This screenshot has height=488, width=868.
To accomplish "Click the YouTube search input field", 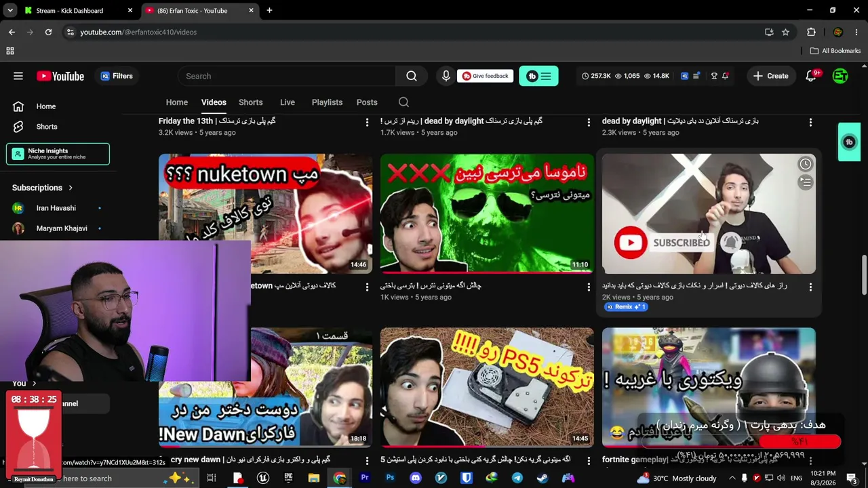I will 286,76.
